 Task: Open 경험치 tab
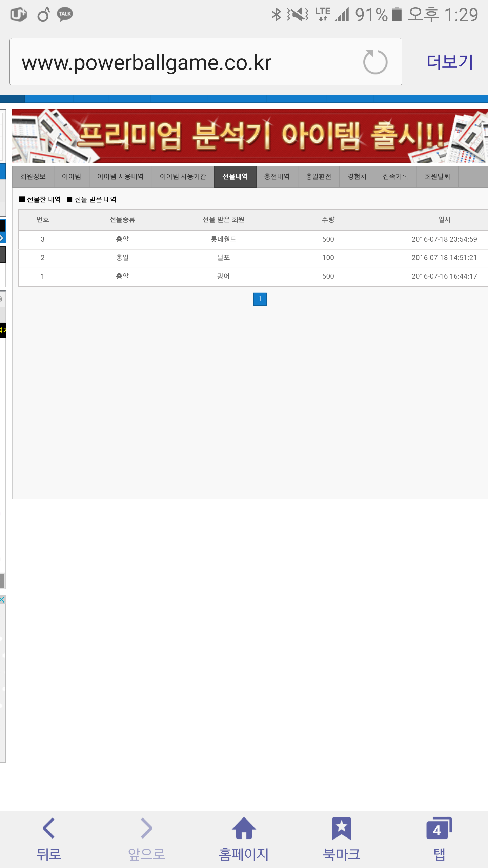(x=357, y=176)
